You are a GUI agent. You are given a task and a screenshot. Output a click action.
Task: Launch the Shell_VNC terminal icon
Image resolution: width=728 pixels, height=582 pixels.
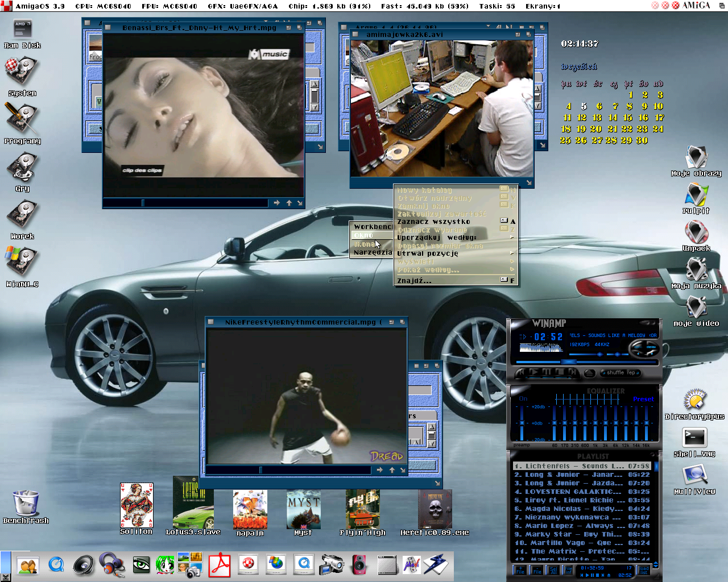694,442
